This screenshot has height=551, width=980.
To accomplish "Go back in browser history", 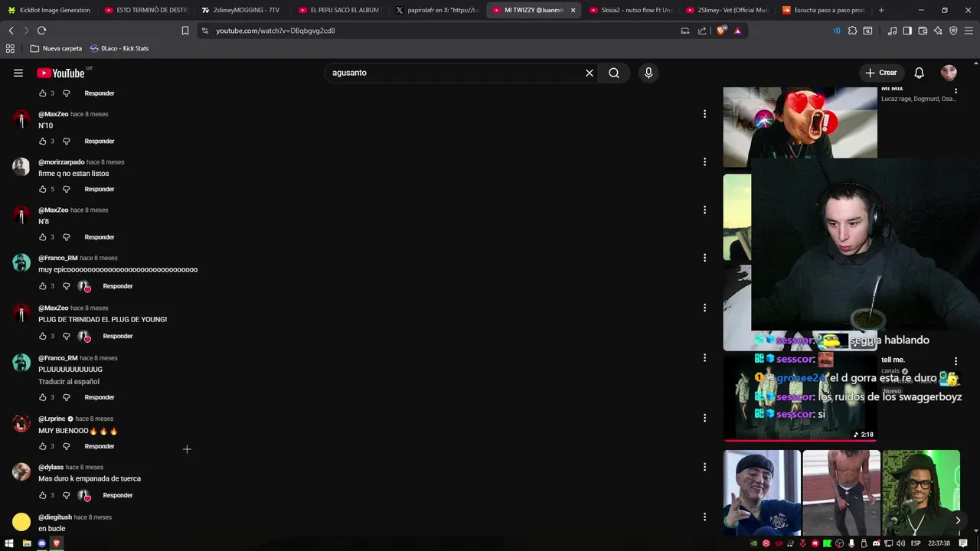I will (x=11, y=31).
